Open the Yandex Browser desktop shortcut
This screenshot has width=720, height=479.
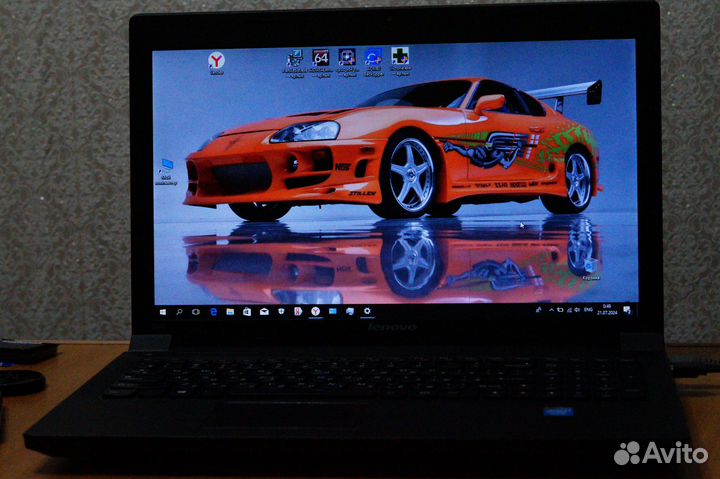216,63
